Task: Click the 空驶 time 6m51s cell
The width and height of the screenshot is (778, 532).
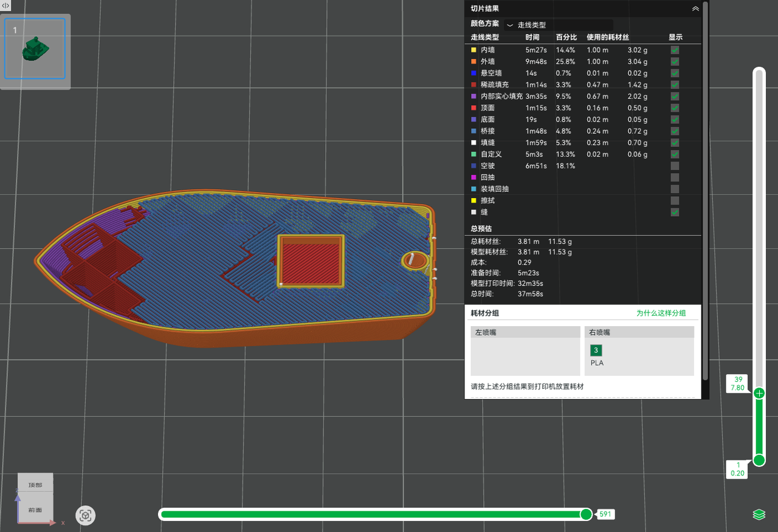Action: pos(536,166)
